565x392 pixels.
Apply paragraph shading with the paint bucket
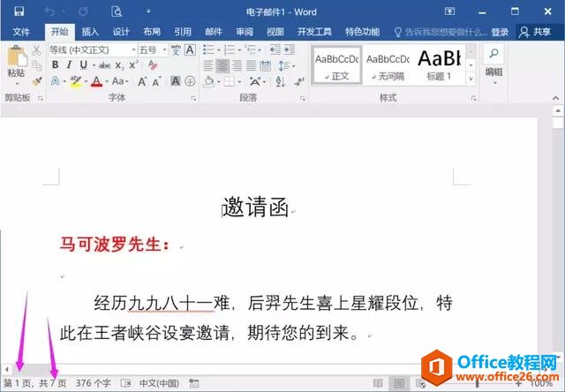[x=209, y=81]
